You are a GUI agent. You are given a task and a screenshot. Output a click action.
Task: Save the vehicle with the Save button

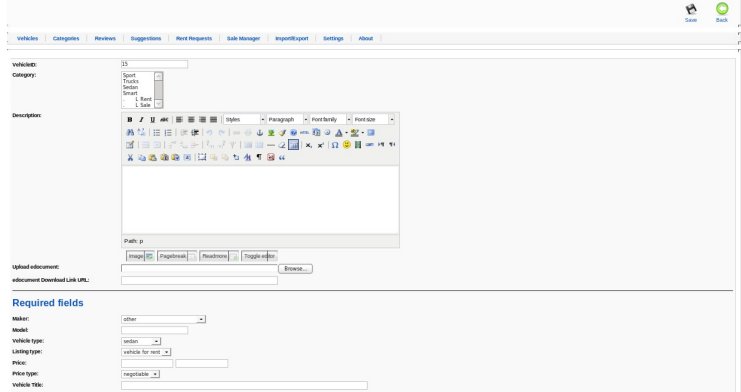tap(691, 13)
